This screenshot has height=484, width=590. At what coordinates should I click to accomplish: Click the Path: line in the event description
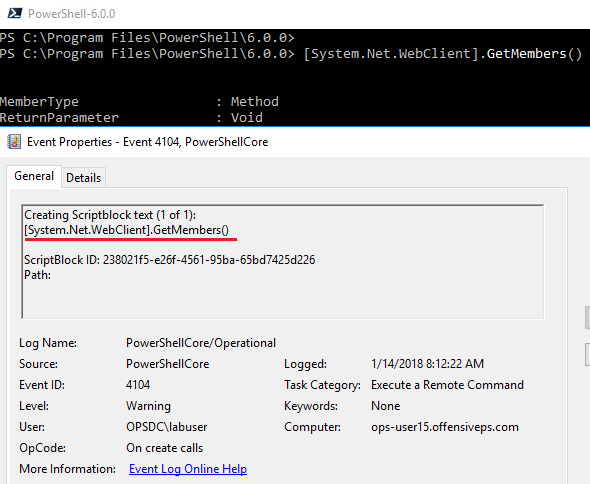coord(37,275)
